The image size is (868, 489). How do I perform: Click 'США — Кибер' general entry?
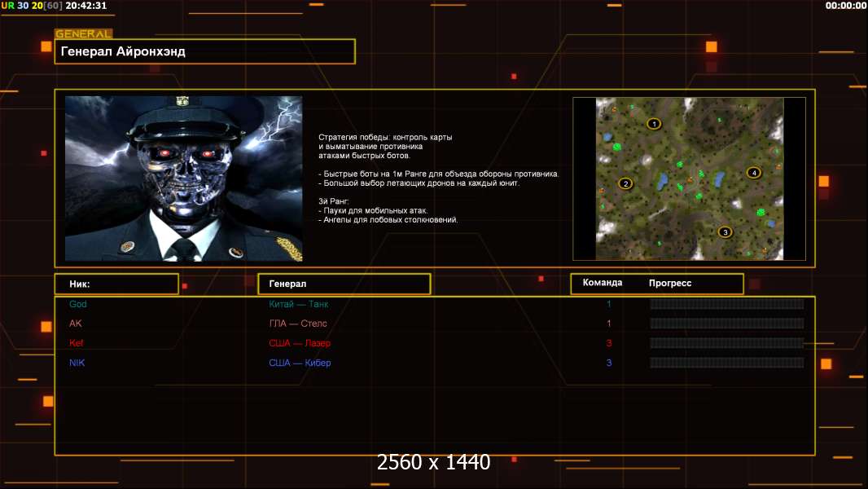click(x=300, y=363)
